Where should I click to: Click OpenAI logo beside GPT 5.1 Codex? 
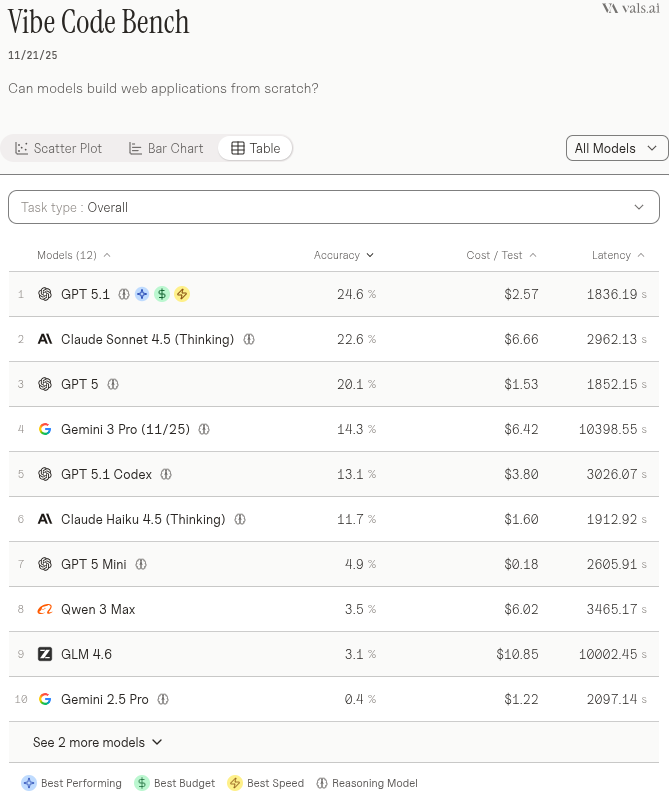tap(45, 474)
